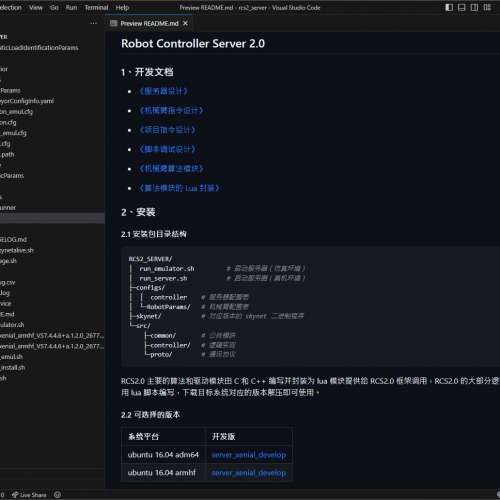
Task: Open the Run menu
Action: coord(71,7)
